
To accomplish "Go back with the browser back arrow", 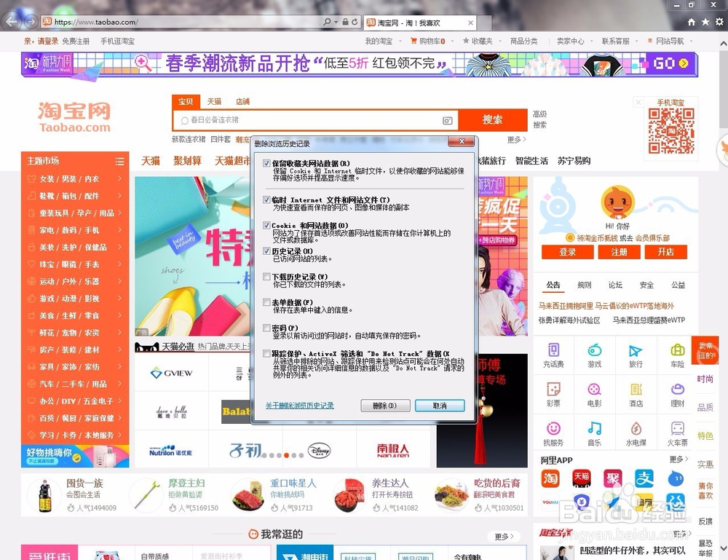I will (x=12, y=21).
